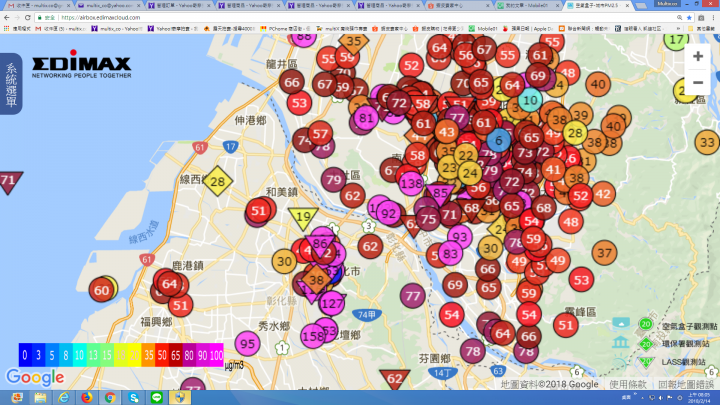Launch Firefox from the taskbar
Viewport: 720px width, 405px height.
[x=86, y=398]
